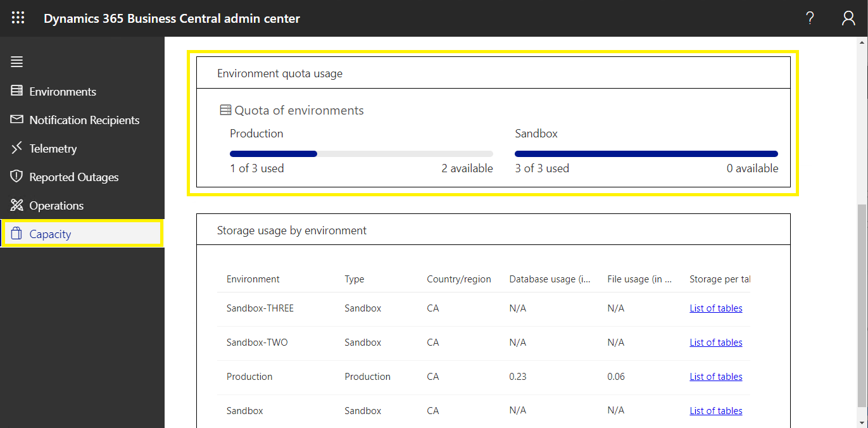Click the '1 of 3 used' text
The height and width of the screenshot is (428, 868).
coord(257,168)
